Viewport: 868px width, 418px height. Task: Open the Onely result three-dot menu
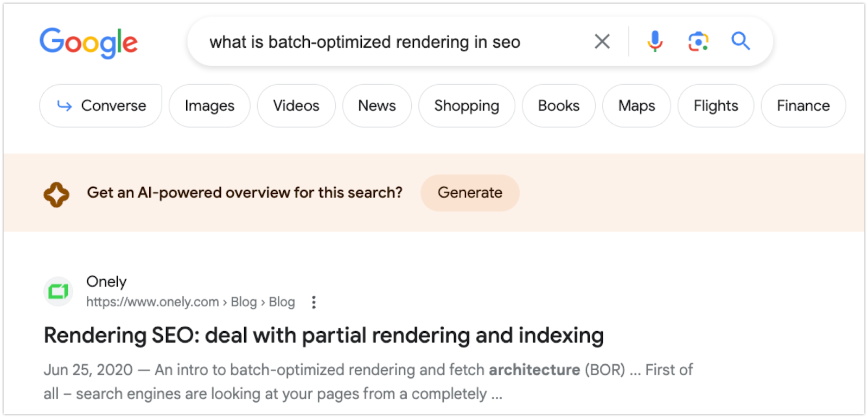tap(314, 302)
